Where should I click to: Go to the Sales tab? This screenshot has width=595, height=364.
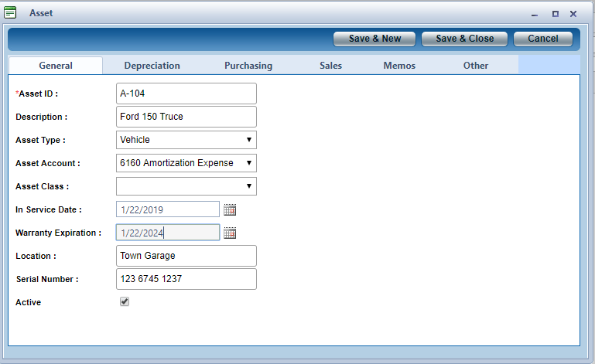[330, 66]
